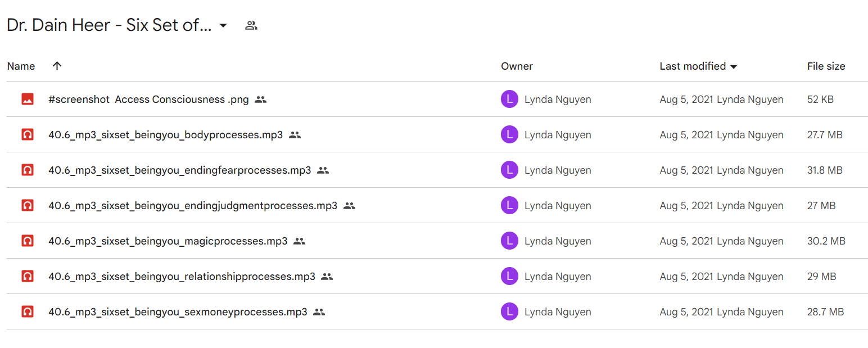Viewport: 868px width, 348px height.
Task: Click the 27.7 MB file size value
Action: pos(825,135)
